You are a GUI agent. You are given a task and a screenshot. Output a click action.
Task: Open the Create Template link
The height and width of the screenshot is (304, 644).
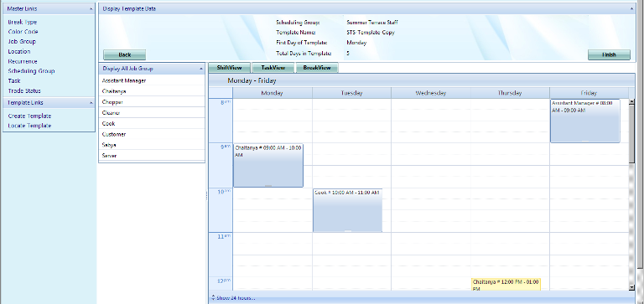click(29, 116)
